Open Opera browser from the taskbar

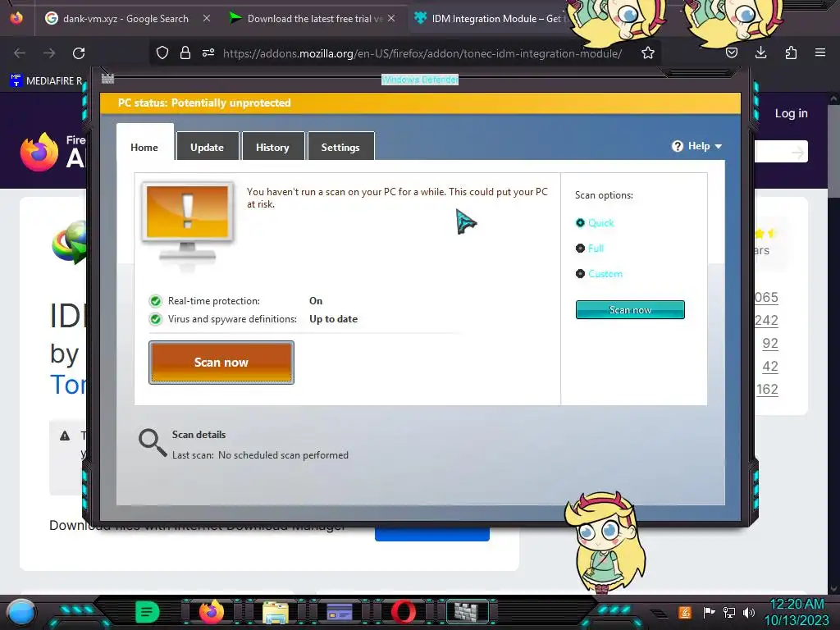(x=404, y=612)
